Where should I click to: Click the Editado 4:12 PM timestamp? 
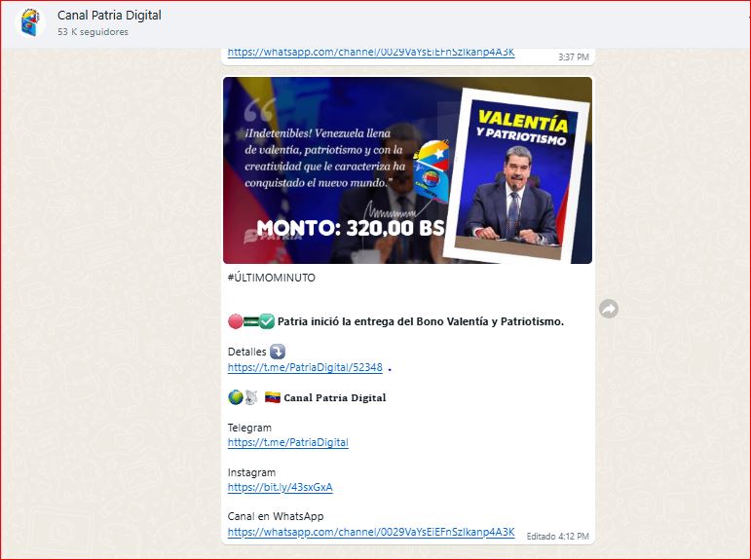click(x=558, y=537)
